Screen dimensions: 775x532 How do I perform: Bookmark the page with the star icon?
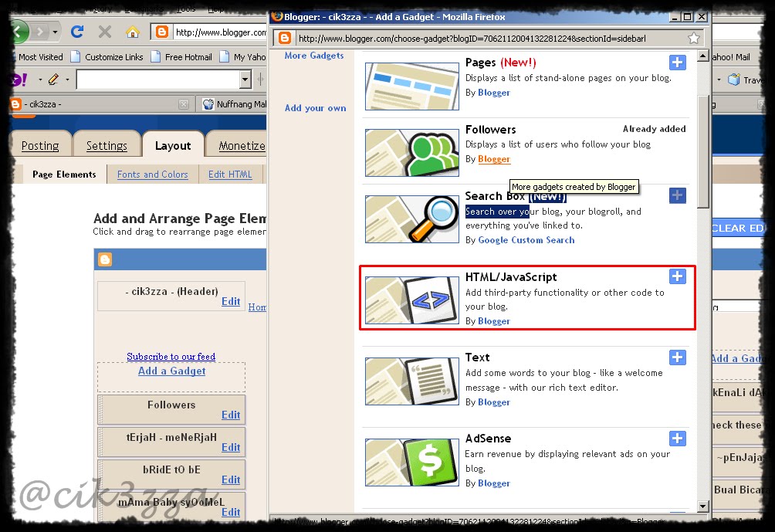click(x=693, y=38)
